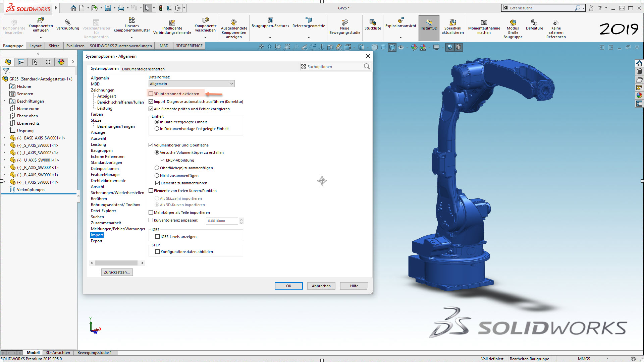Viewport: 644px width, 362px height.
Task: Switch to the Layout ribbon tab
Action: (x=36, y=46)
